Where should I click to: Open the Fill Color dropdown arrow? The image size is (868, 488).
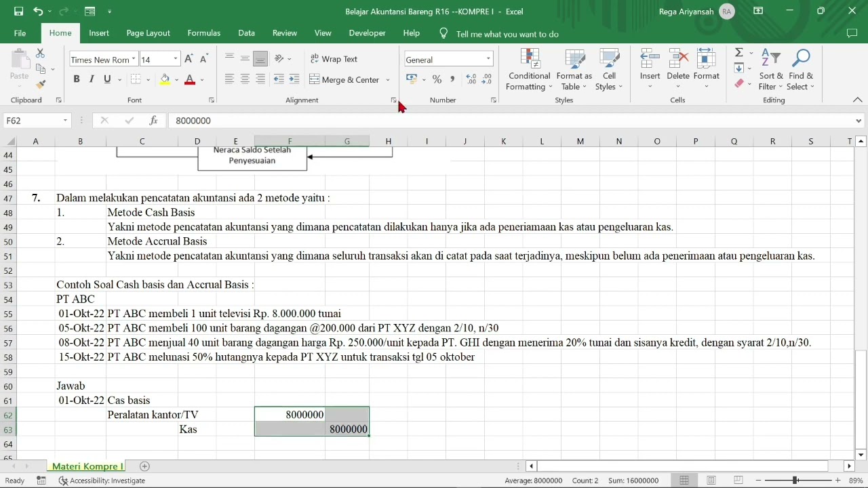176,80
